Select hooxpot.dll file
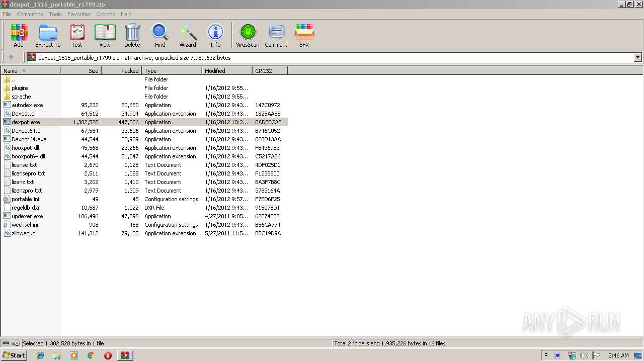644x362 pixels. point(25,148)
